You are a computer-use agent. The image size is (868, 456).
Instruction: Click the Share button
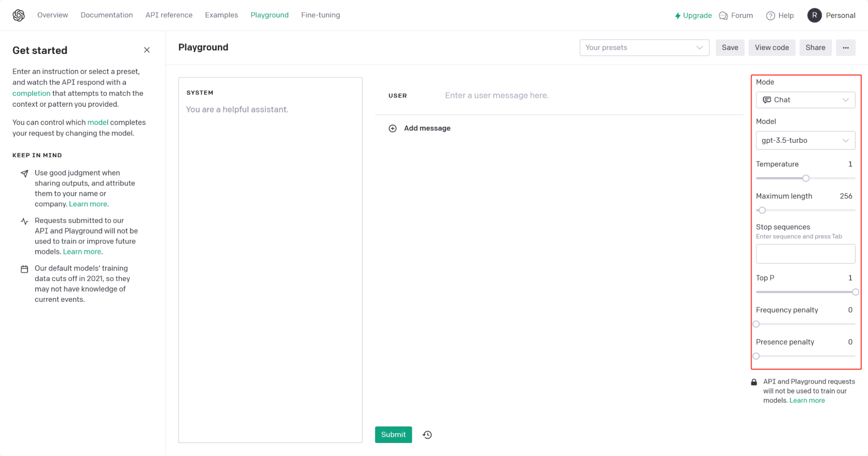[815, 48]
